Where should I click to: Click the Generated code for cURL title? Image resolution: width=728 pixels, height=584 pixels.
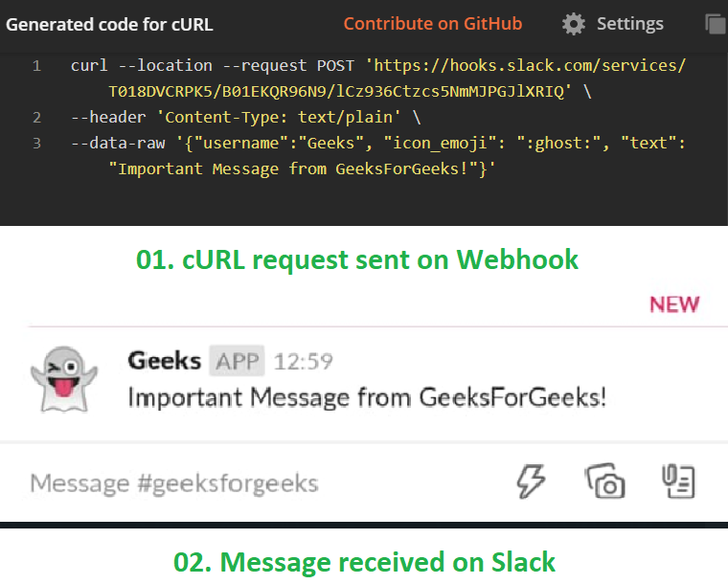[x=110, y=24]
